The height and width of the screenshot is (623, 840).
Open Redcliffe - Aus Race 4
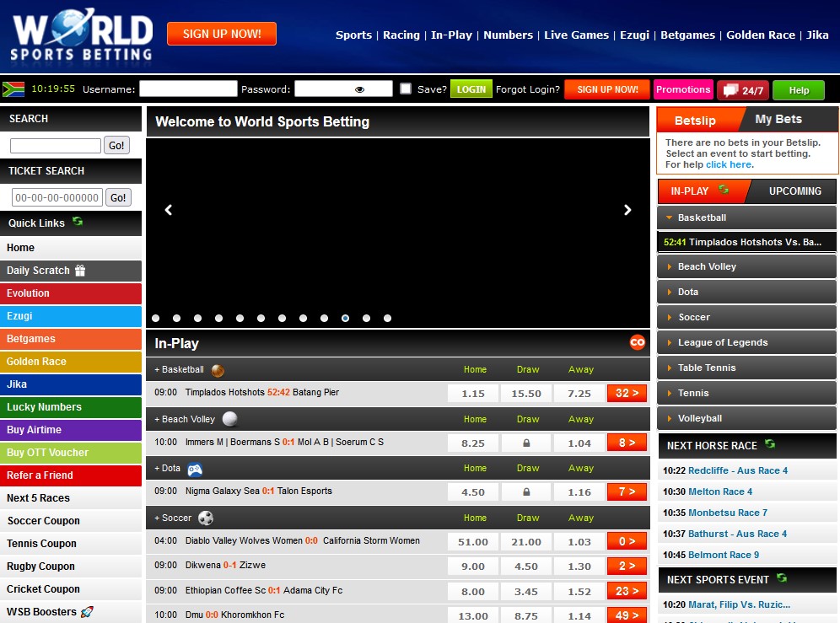pyautogui.click(x=738, y=471)
